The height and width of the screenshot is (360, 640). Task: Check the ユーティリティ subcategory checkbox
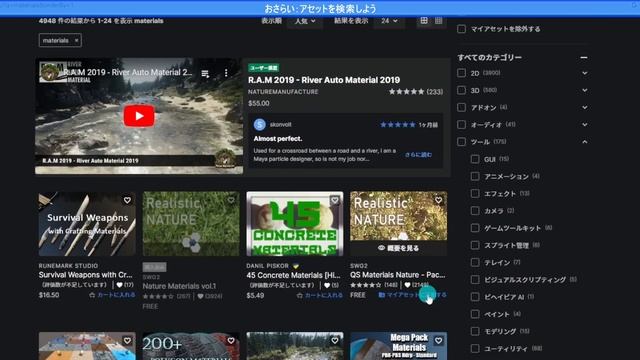coord(475,349)
